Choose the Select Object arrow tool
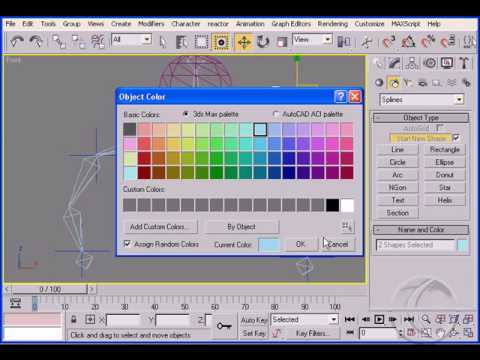The image size is (480, 360). pos(163,42)
